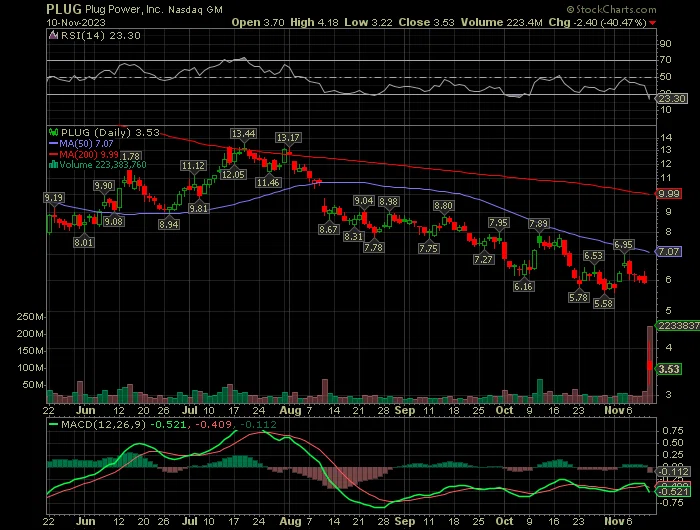Click the MA(50) 7.07 legend entry
The width and height of the screenshot is (700, 530).
click(x=81, y=144)
